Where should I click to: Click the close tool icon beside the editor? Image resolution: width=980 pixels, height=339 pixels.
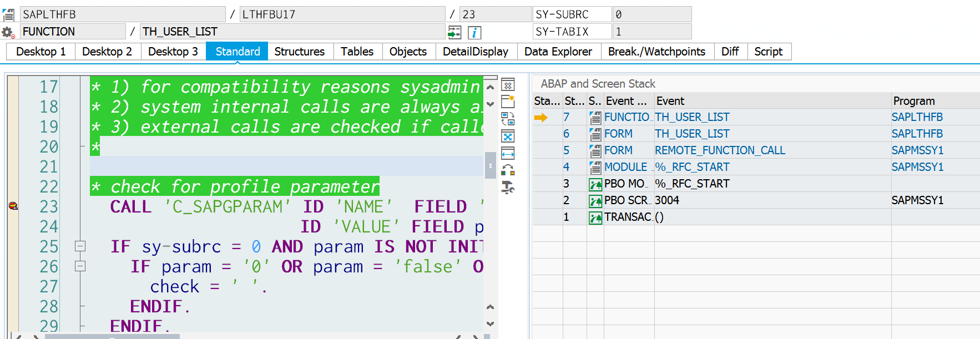(508, 85)
